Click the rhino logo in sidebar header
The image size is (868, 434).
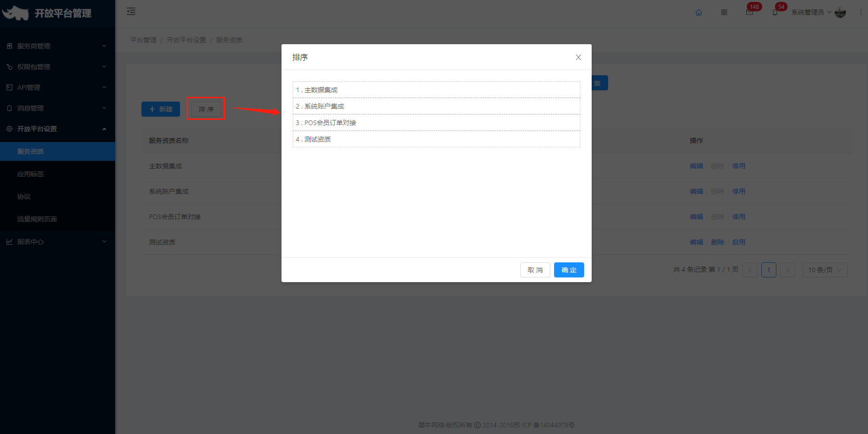pos(16,13)
